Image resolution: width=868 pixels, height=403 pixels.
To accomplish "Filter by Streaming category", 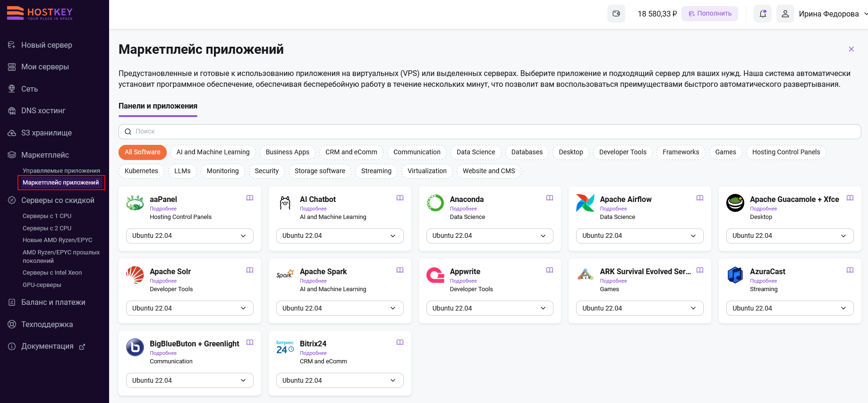I will point(376,171).
